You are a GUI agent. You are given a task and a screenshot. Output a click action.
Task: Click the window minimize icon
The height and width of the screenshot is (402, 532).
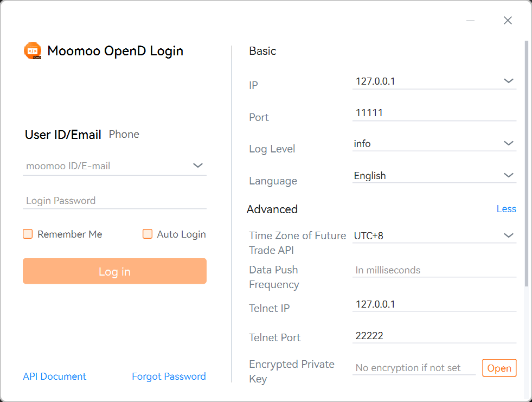pyautogui.click(x=470, y=20)
